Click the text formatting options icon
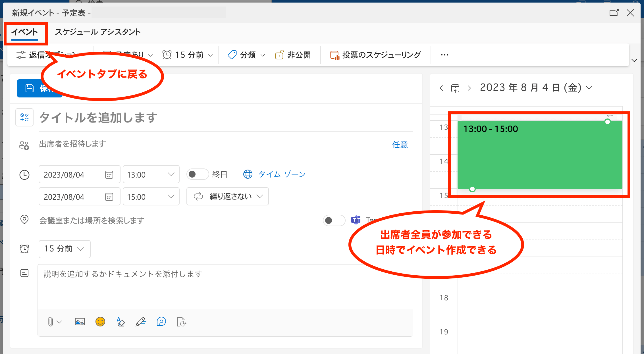The image size is (644, 354). [x=121, y=322]
